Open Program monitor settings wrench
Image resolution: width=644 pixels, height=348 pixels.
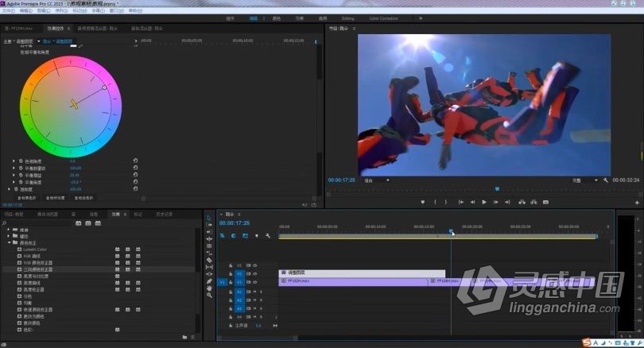(x=605, y=180)
